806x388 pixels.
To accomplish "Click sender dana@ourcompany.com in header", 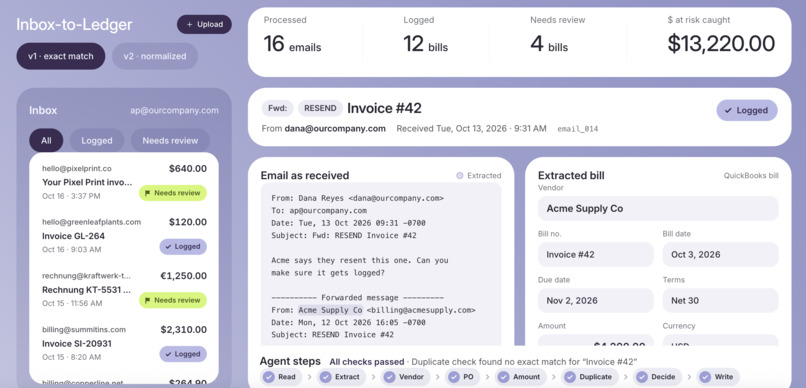I will [335, 128].
